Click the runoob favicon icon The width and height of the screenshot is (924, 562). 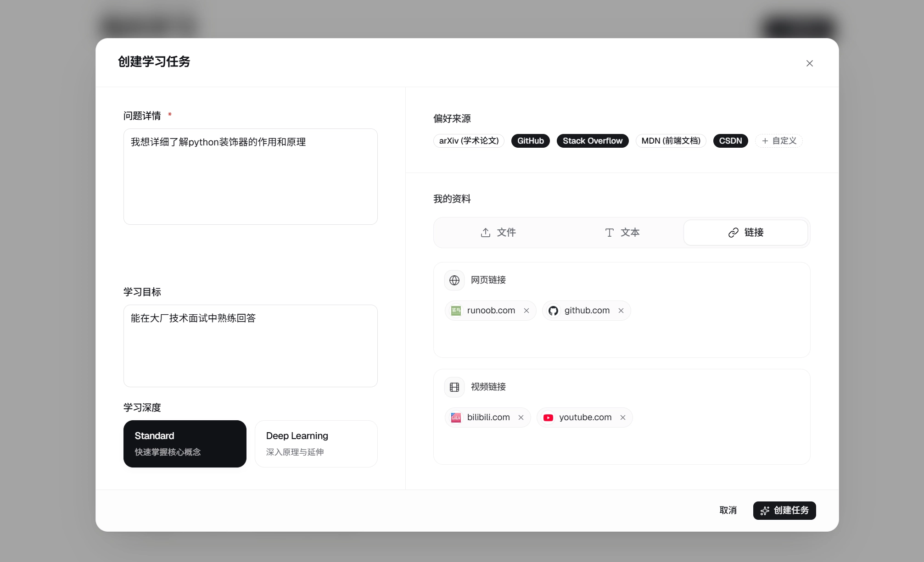click(456, 311)
